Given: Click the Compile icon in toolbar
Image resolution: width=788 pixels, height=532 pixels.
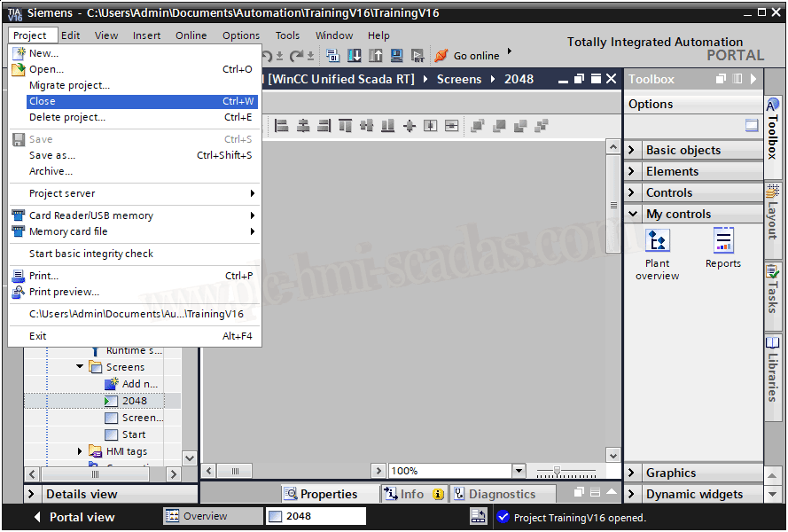Looking at the screenshot, I should [333, 56].
